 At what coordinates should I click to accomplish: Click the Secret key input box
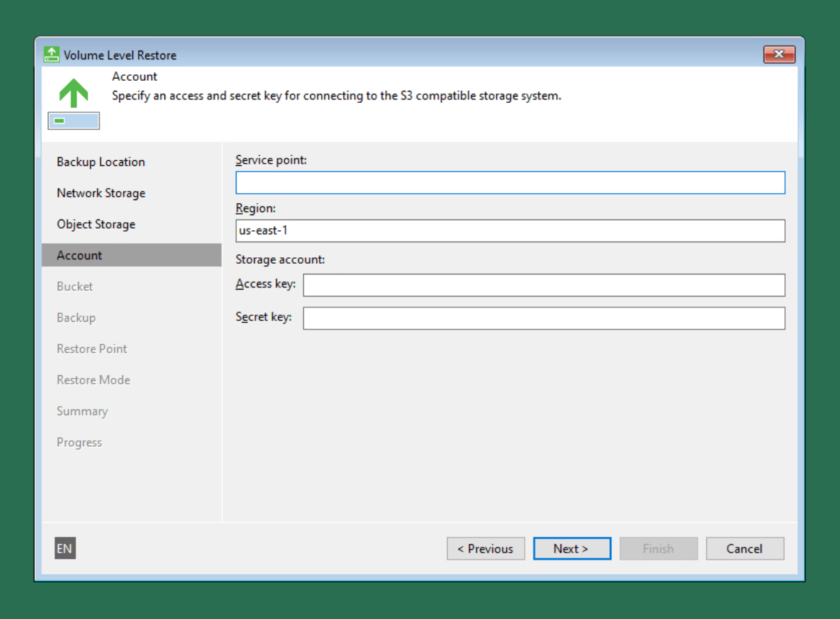coord(543,318)
